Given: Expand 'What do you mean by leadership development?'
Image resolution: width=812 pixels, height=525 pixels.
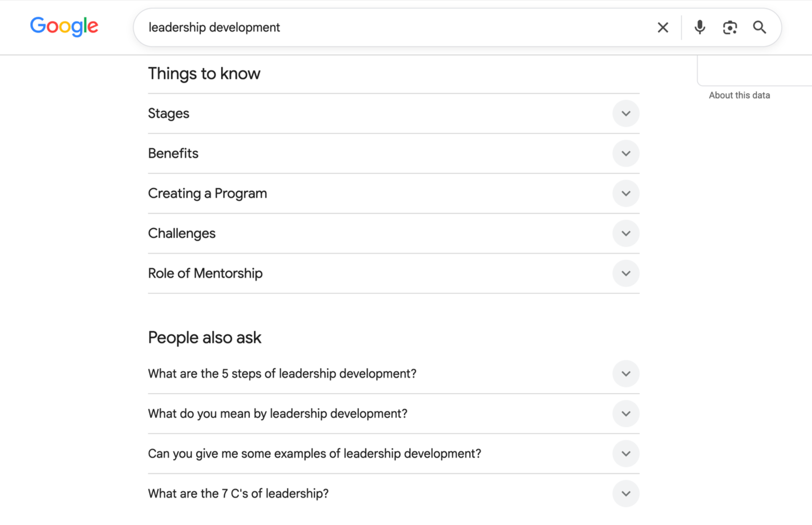Looking at the screenshot, I should click(393, 414).
